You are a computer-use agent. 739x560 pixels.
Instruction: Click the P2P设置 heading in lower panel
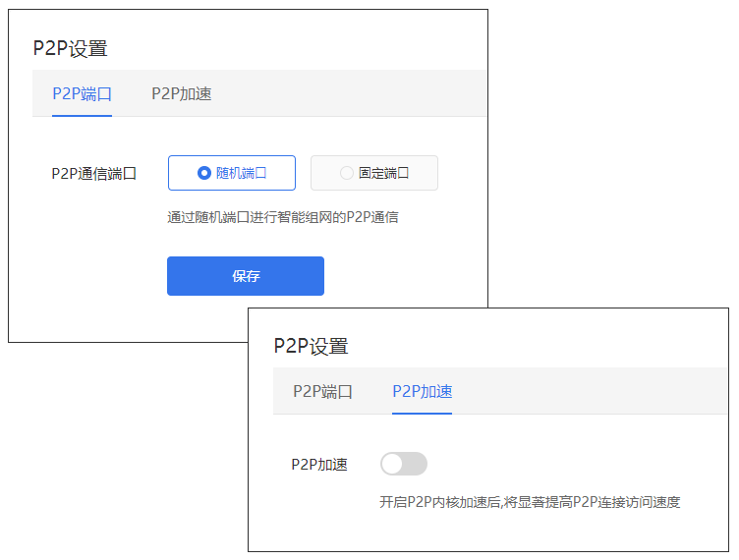312,346
